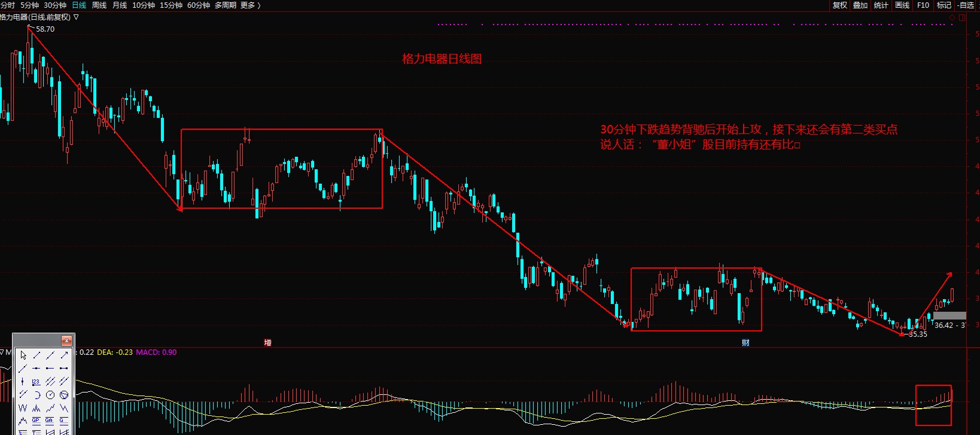Click the 统计 statistics button
Image resolution: width=980 pixels, height=435 pixels.
point(881,5)
